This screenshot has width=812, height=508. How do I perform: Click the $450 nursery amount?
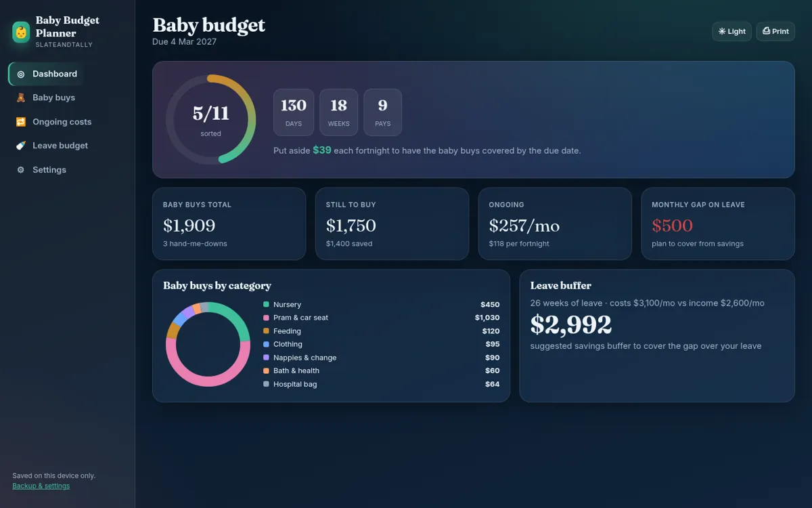click(x=490, y=305)
